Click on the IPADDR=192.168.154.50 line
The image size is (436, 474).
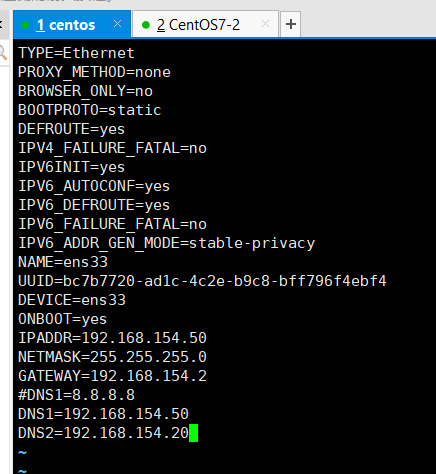(112, 338)
